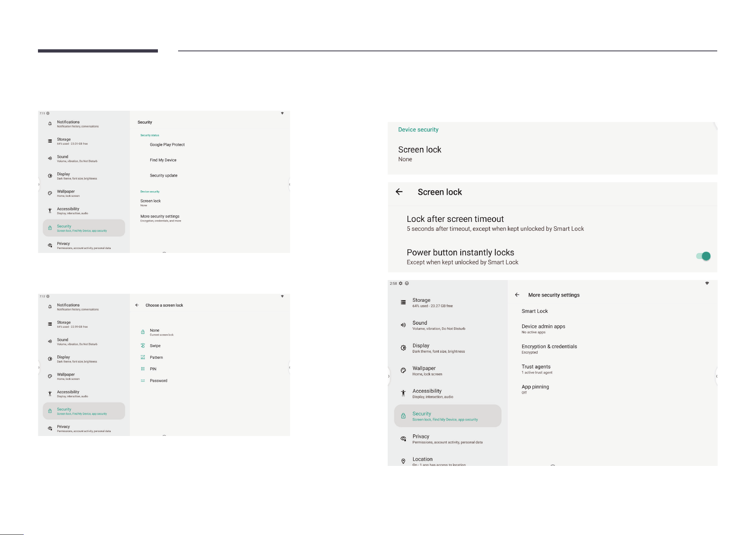Click the Privacy eye icon in More security settings sidebar
Screen dimensions: 756x535
[403, 439]
